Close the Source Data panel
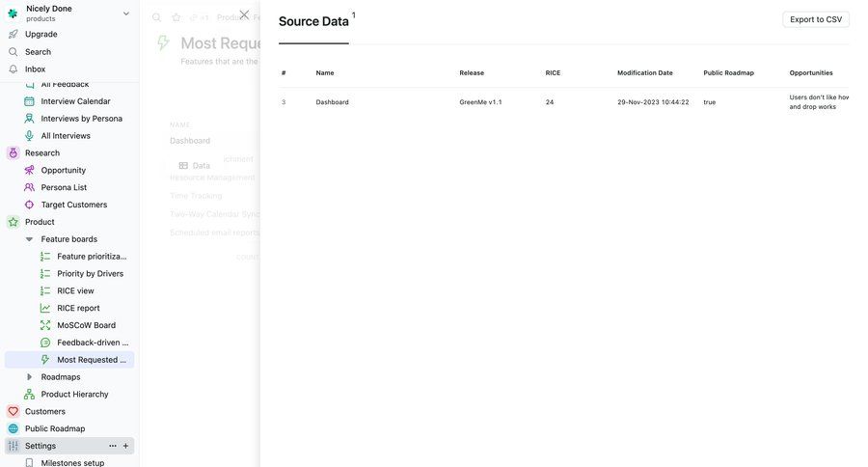This screenshot has height=467, width=868. 244,15
